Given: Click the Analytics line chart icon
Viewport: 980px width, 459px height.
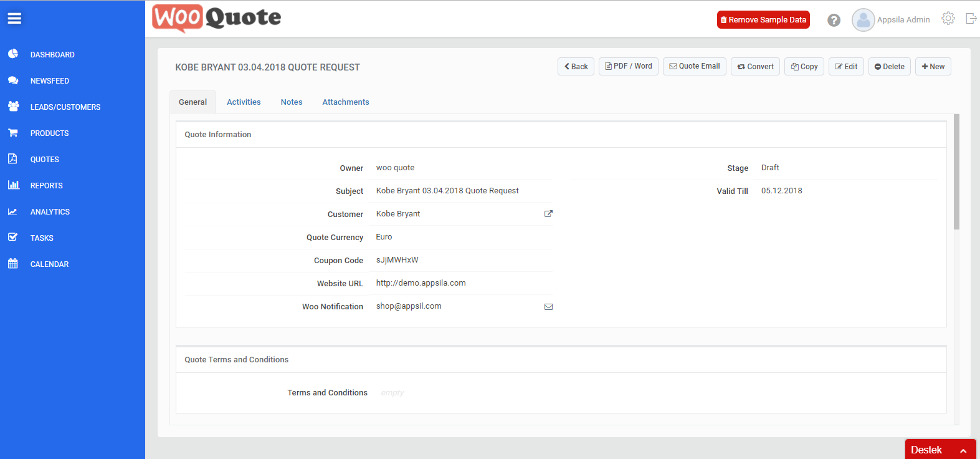Looking at the screenshot, I should [12, 211].
